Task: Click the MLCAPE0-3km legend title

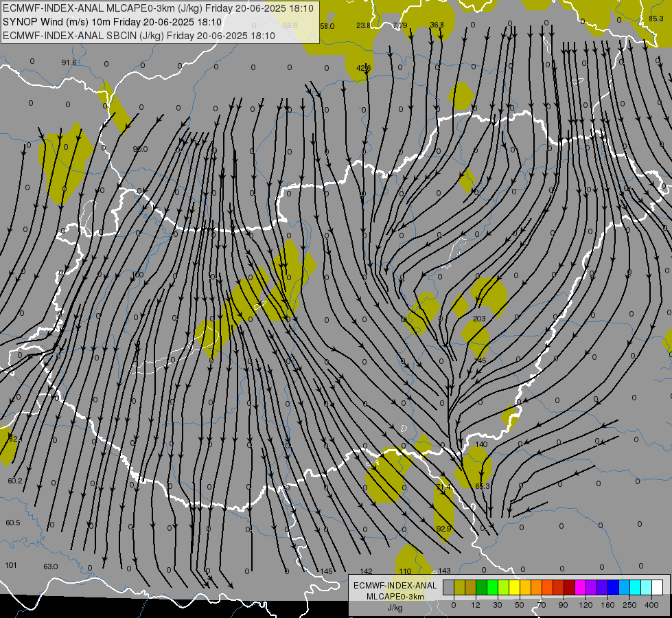Action: point(395,597)
